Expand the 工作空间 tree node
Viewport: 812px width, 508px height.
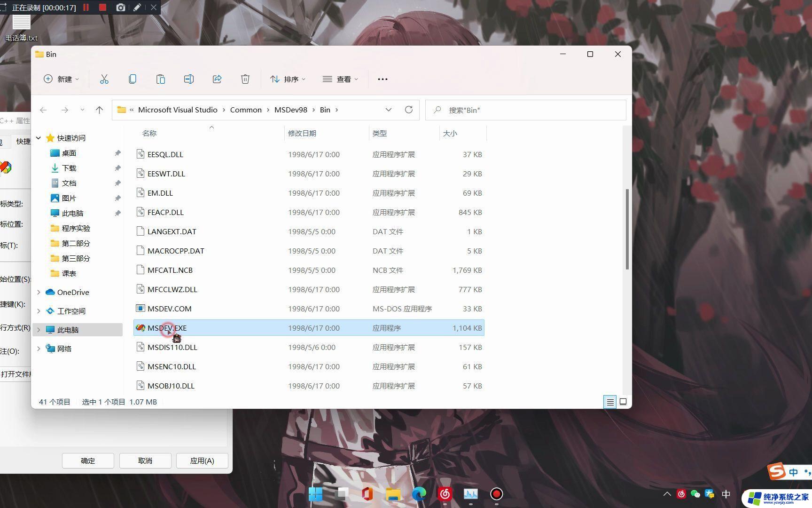39,311
